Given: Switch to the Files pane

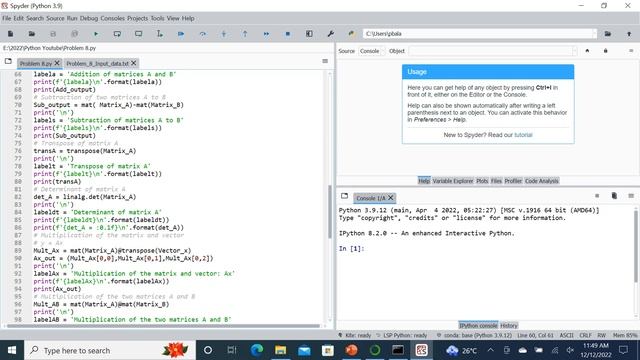Looking at the screenshot, I should click(x=496, y=181).
